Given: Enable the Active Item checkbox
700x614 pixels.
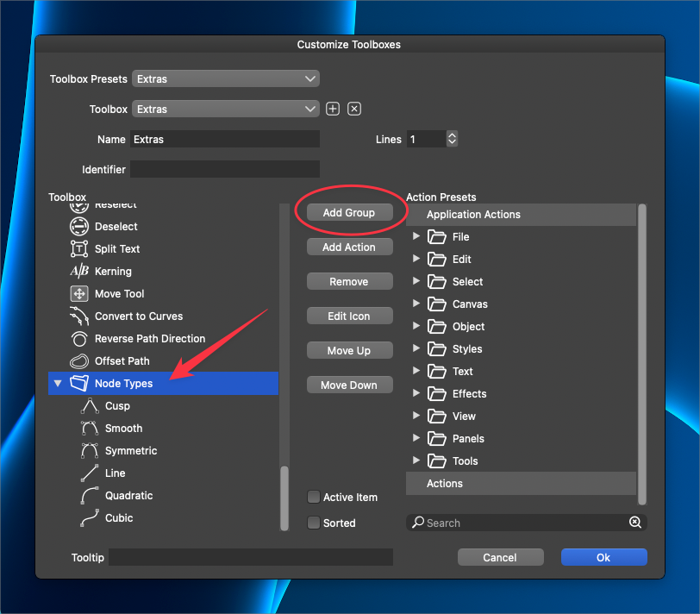Looking at the screenshot, I should coord(315,498).
